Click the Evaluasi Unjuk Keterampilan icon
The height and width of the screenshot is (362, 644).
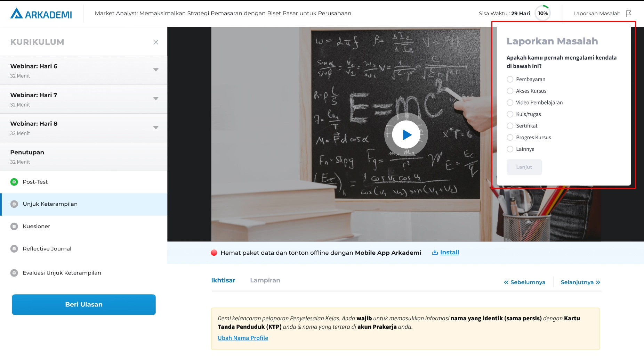(x=14, y=273)
